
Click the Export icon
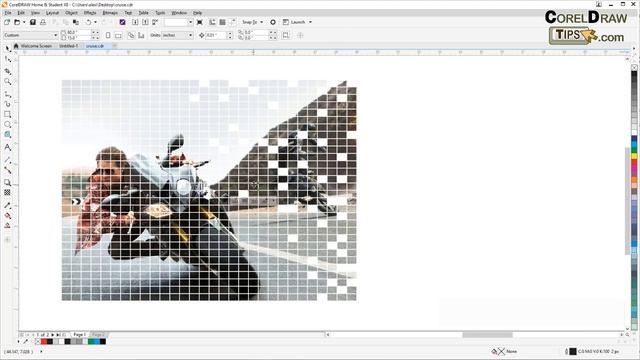(x=145, y=22)
